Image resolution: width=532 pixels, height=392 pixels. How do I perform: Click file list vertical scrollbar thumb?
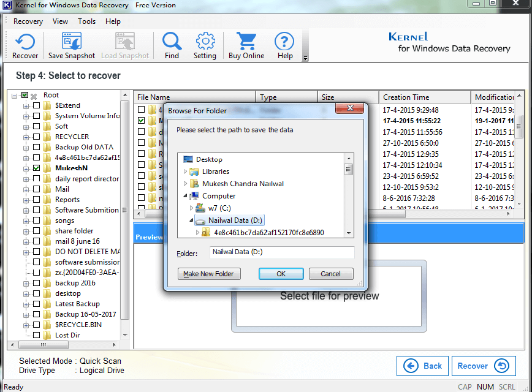(519, 126)
